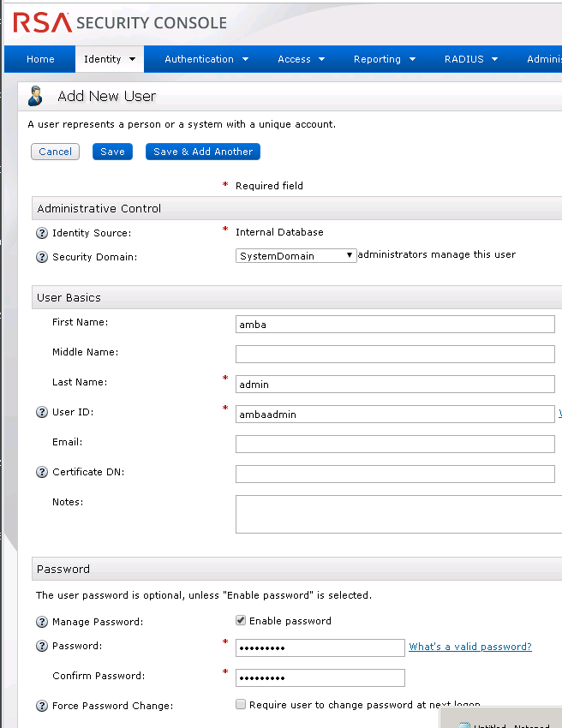This screenshot has width=562, height=728.
Task: Expand the Reporting menu
Action: (384, 59)
